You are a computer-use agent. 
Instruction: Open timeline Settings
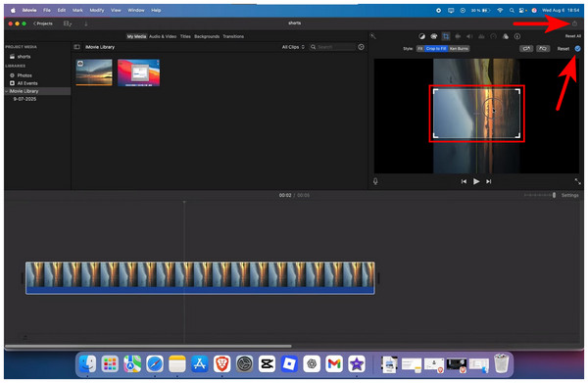tap(569, 195)
